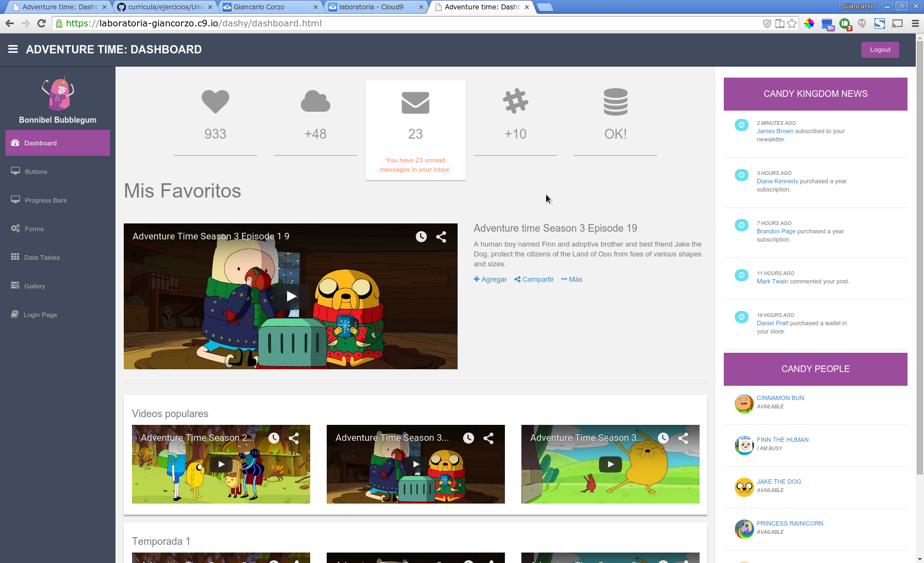Click the Chrome cast icon

click(898, 23)
